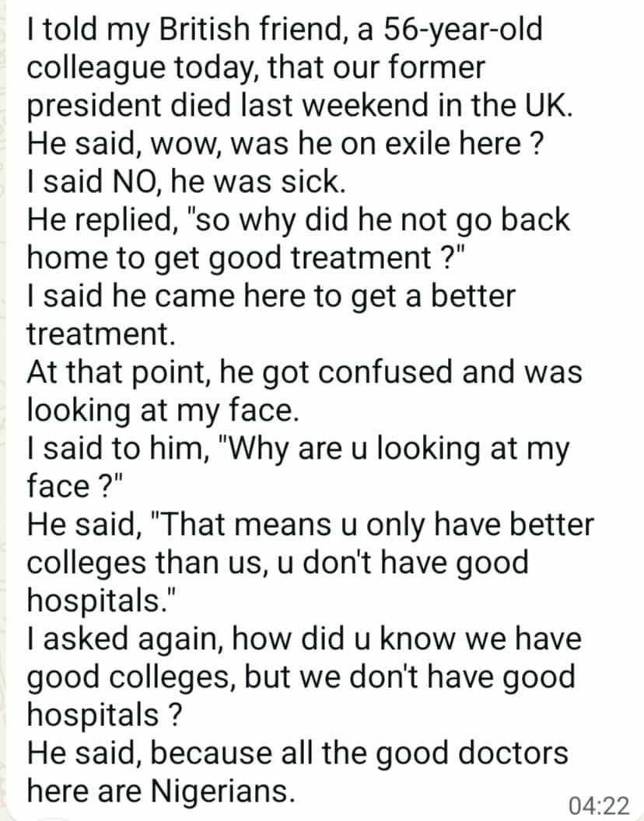Screen dimensions: 644x821
Task: Click the line beginning "He said, "That means u only"
Action: pyautogui.click(x=311, y=525)
